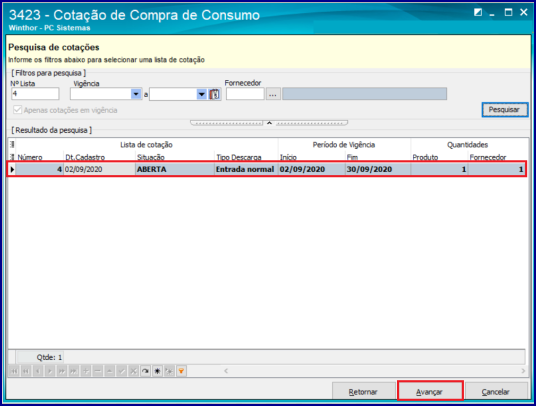
Task: Click the faded star bookmark icon
Action: click(170, 371)
